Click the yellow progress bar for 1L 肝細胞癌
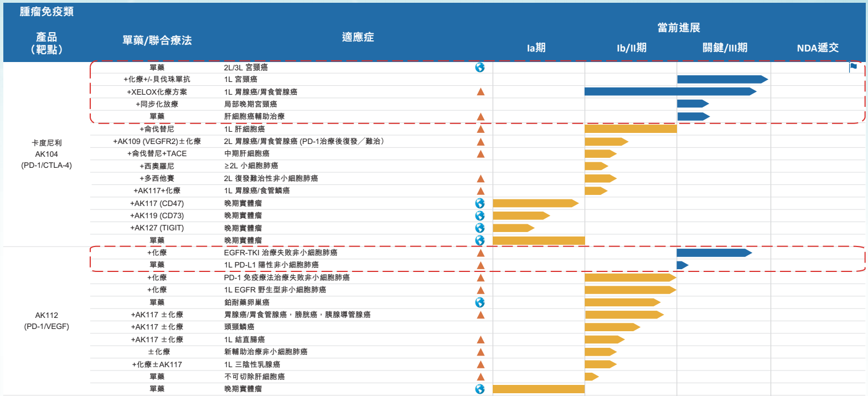 [x=631, y=129]
